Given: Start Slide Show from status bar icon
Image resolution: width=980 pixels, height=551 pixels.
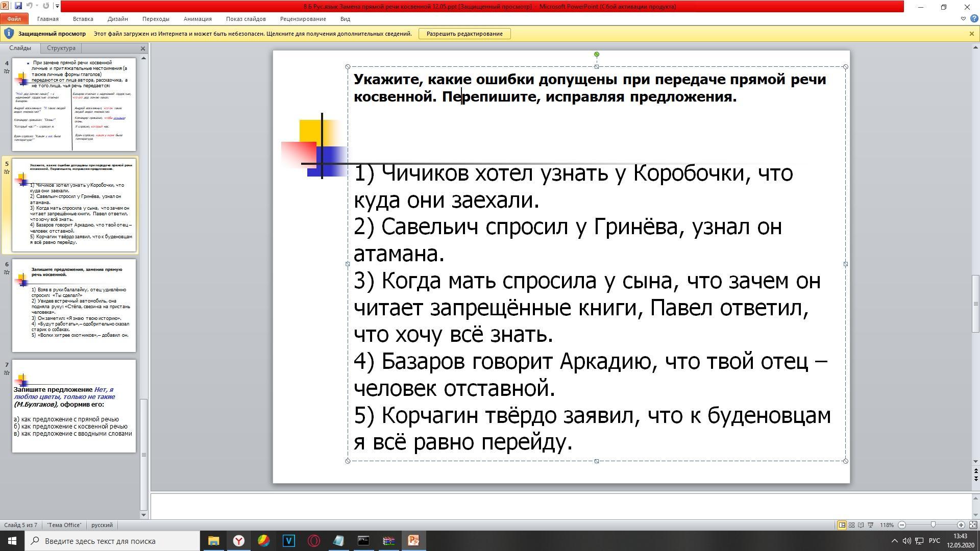Looking at the screenshot, I should tap(871, 525).
